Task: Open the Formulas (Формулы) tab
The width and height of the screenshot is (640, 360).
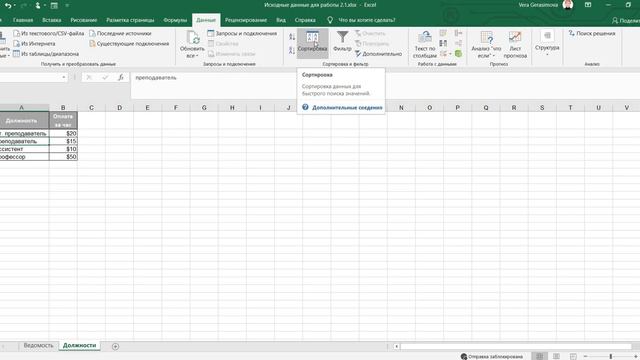Action: tap(175, 20)
